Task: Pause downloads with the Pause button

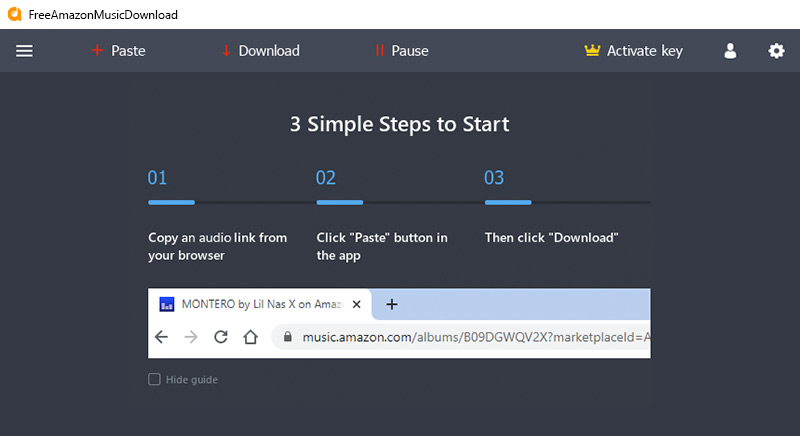Action: pos(402,51)
